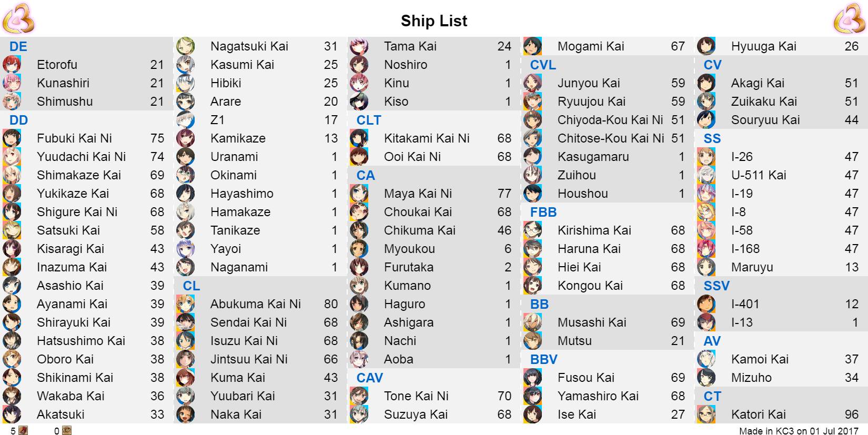Viewport: 868px width, 435px height.
Task: Select Akagi Kai's portrait icon
Action: click(706, 83)
